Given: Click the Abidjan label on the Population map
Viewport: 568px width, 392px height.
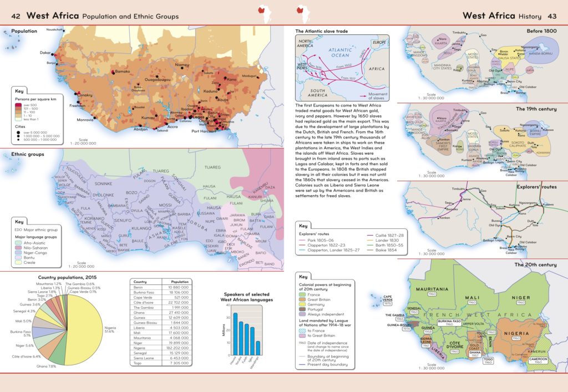Looking at the screenshot, I should pos(140,129).
